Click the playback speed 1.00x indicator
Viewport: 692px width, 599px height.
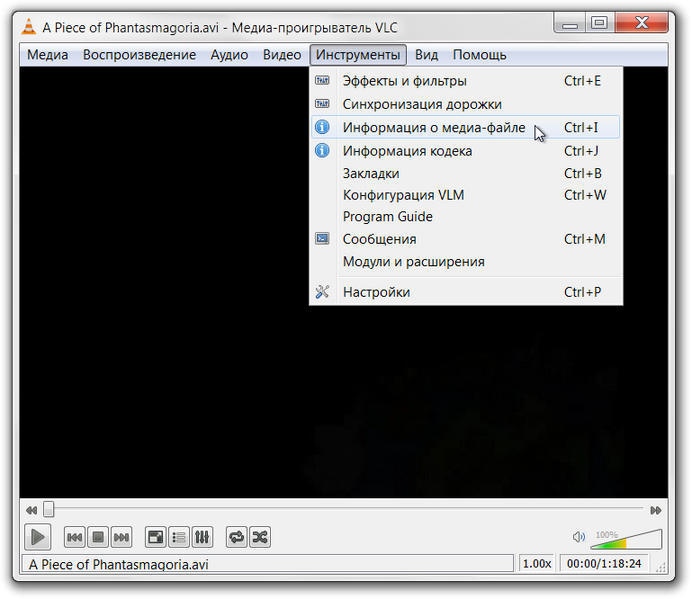pyautogui.click(x=537, y=564)
